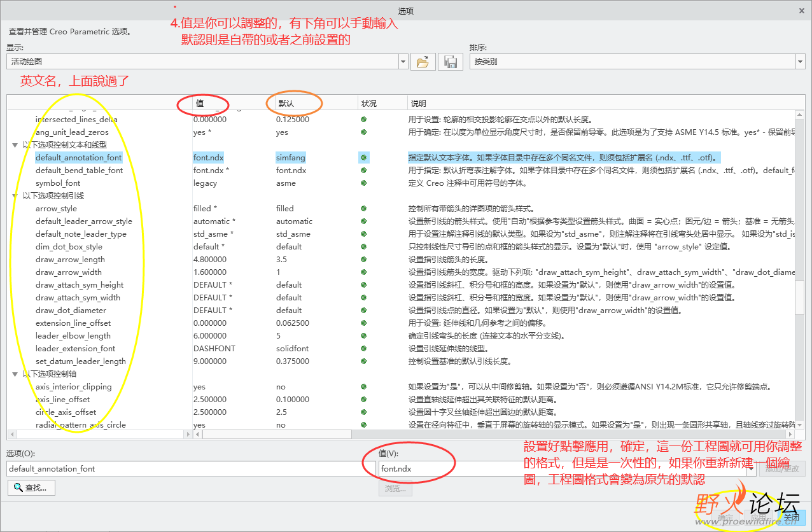
Task: Sort by the 值 column header
Action: 233,103
